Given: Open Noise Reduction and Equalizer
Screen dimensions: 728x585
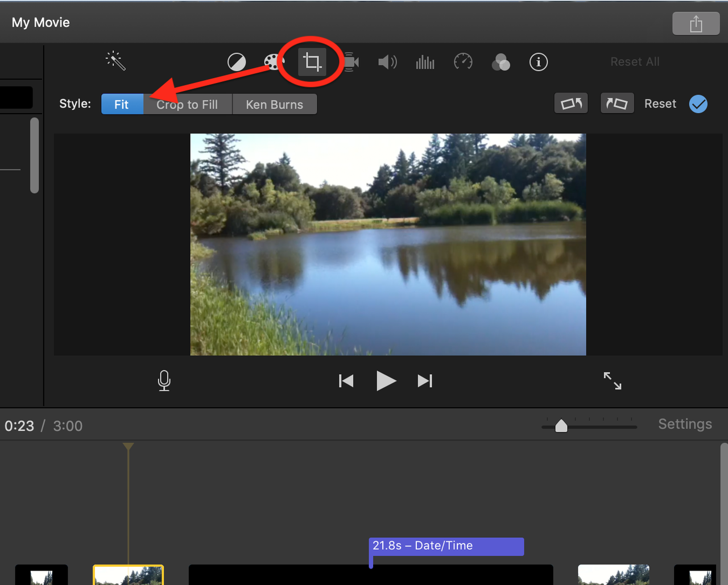Looking at the screenshot, I should click(425, 62).
